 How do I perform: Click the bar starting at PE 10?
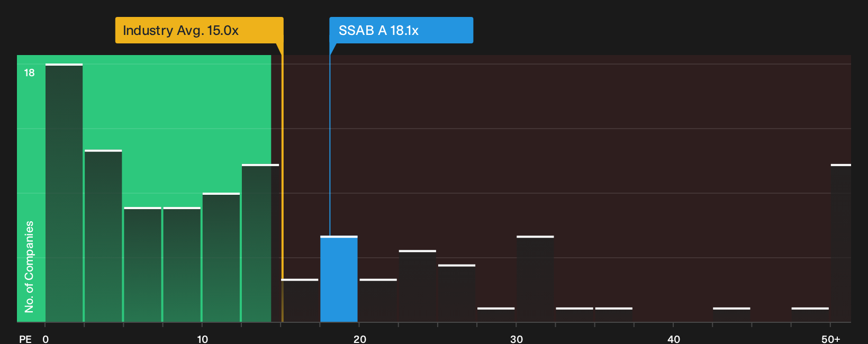pyautogui.click(x=221, y=257)
